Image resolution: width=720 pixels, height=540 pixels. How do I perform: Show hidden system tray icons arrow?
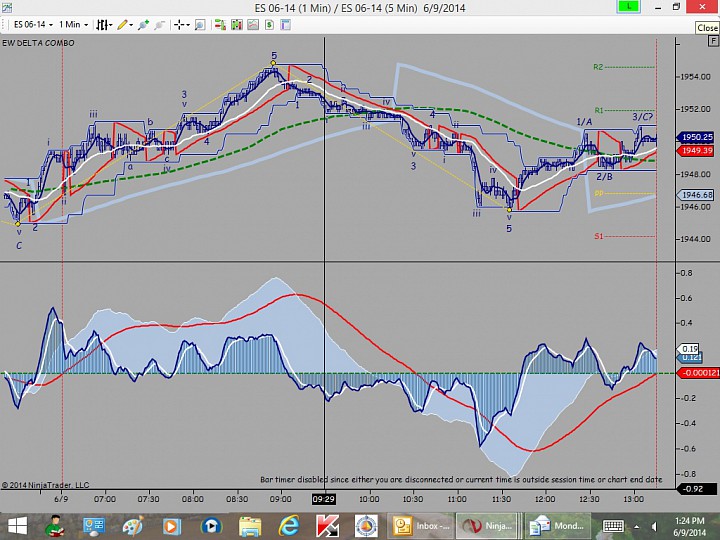(x=636, y=527)
